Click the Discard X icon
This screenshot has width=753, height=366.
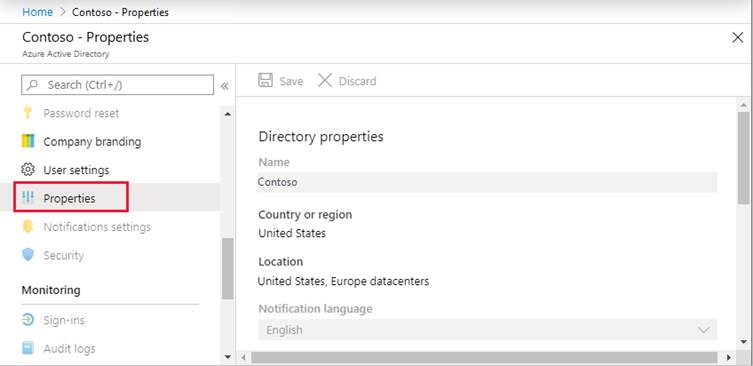pos(325,80)
